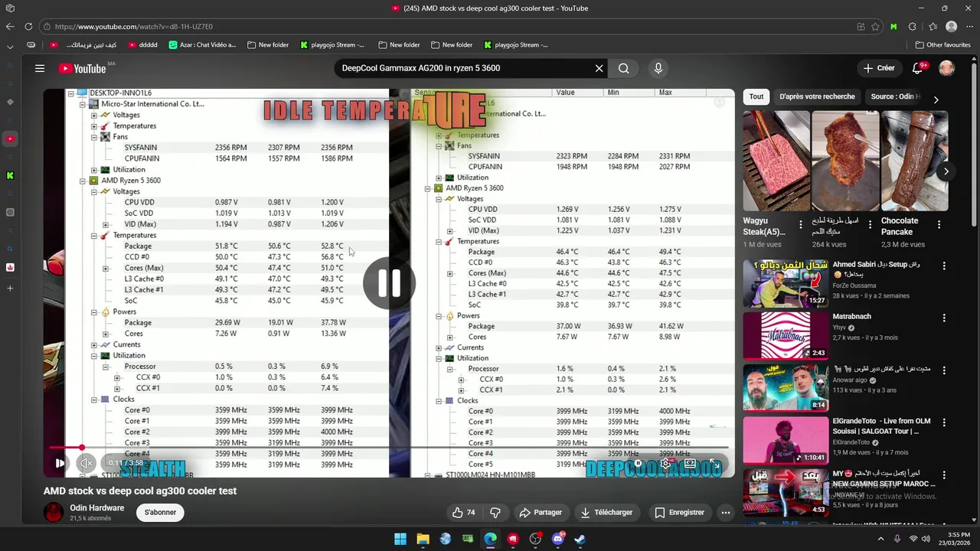
Task: Open YouTube notifications bell
Action: tap(918, 68)
